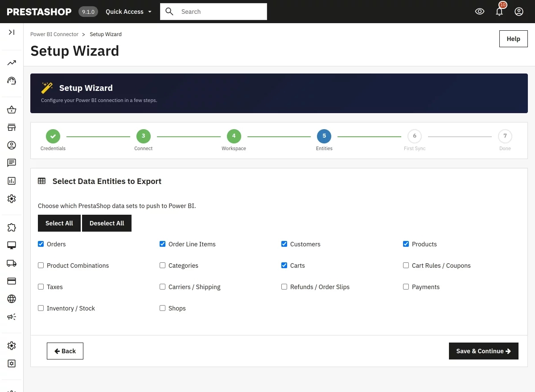Click the PrestaShop logo
This screenshot has height=392, width=535.
[x=39, y=12]
